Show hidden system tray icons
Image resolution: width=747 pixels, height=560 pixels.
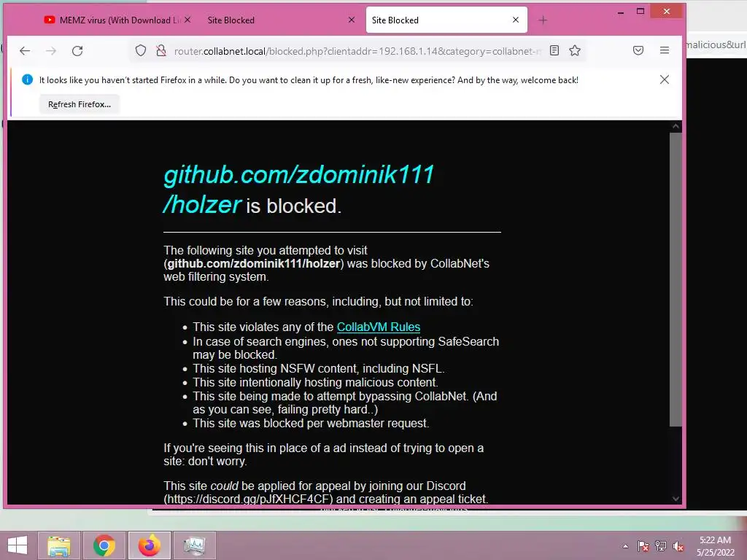click(625, 546)
